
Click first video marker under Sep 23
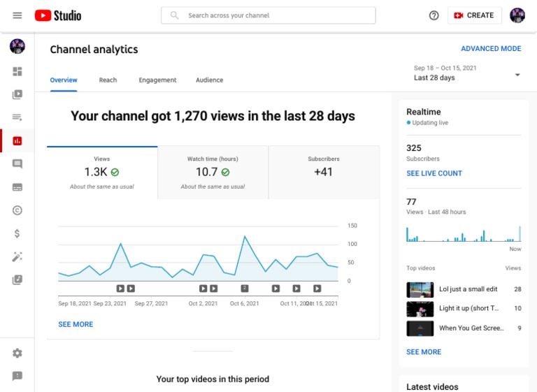[x=120, y=289]
